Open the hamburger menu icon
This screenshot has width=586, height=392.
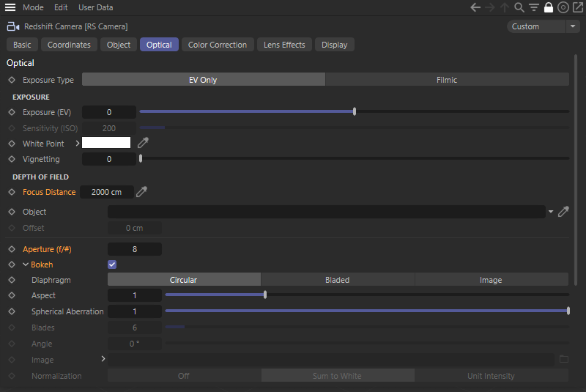[x=10, y=7]
